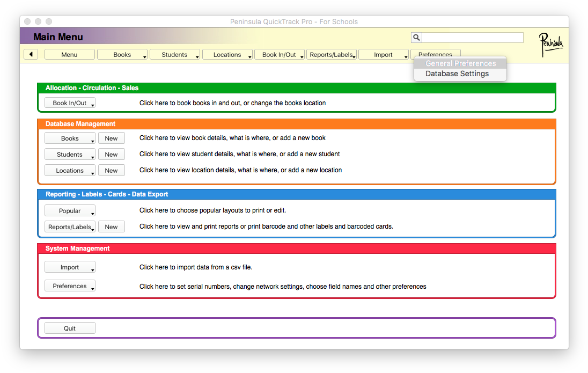Image resolution: width=588 pixels, height=373 pixels.
Task: Add a new location with the New button
Action: point(112,171)
